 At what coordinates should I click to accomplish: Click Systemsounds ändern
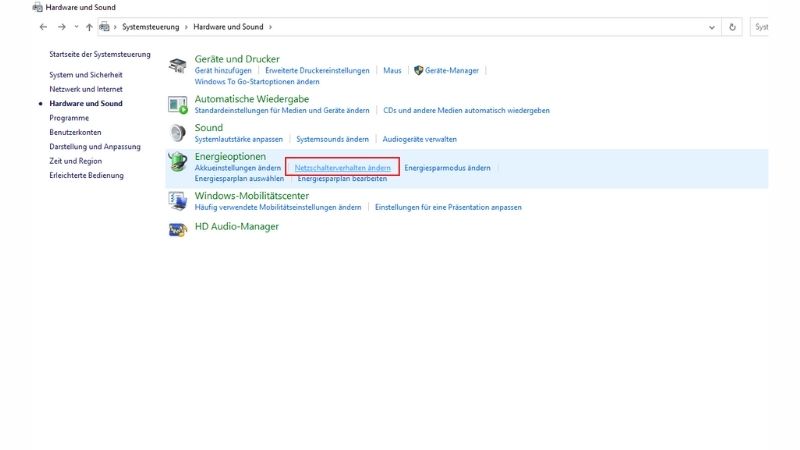point(332,139)
